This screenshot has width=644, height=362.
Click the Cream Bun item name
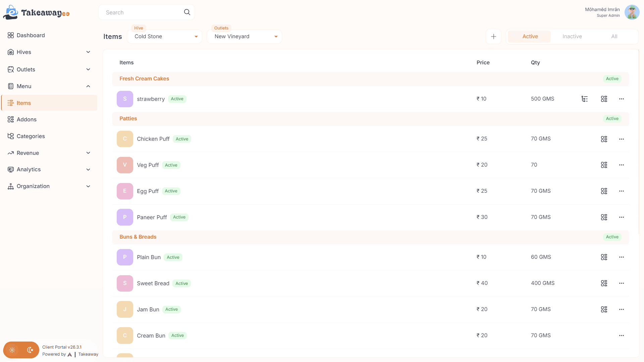(151, 336)
